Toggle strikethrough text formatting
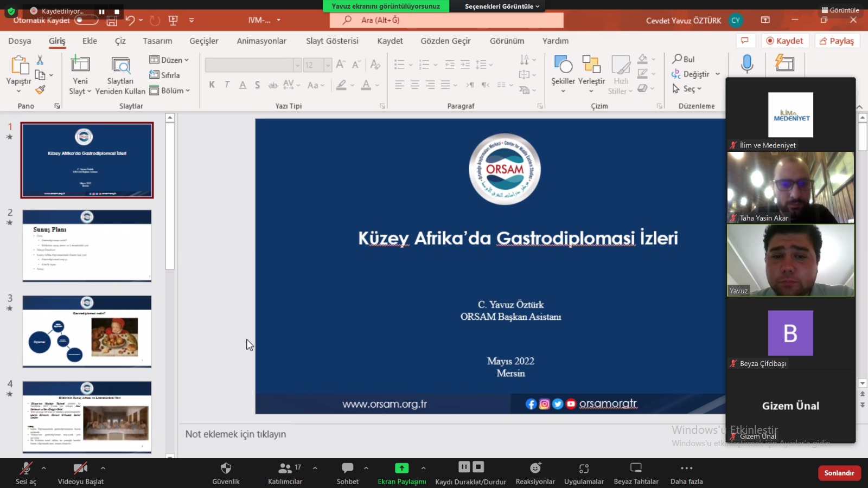868x488 pixels. pos(273,85)
